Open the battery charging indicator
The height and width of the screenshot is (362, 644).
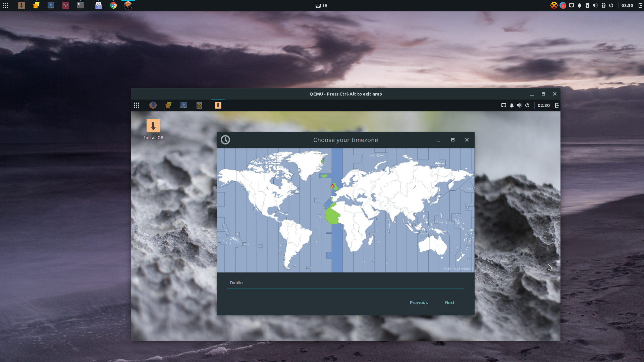587,5
